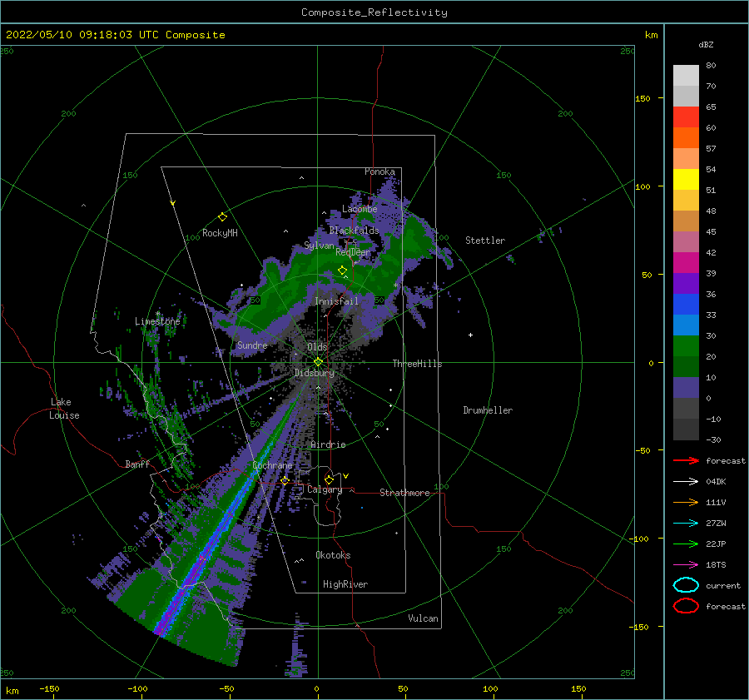Click the Drumheller city label
The height and width of the screenshot is (700, 749).
[x=488, y=410]
